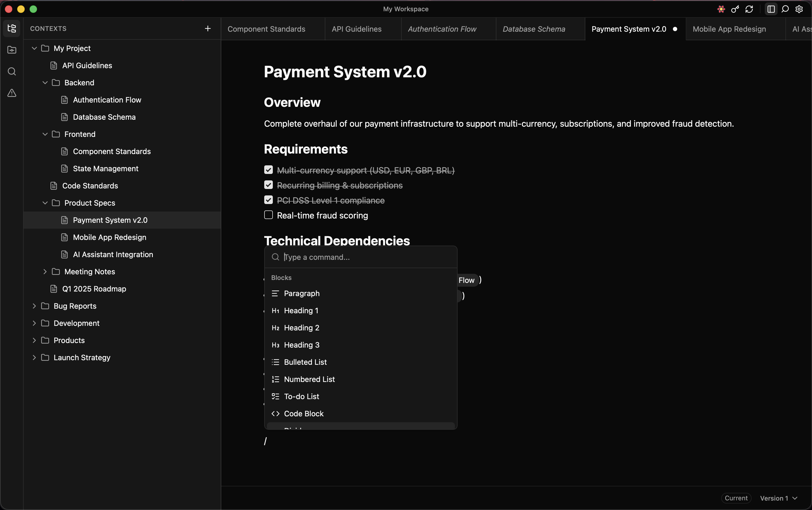Toggle the sidebar layout icon near search
Screen dimensions: 812x510
pos(771,9)
